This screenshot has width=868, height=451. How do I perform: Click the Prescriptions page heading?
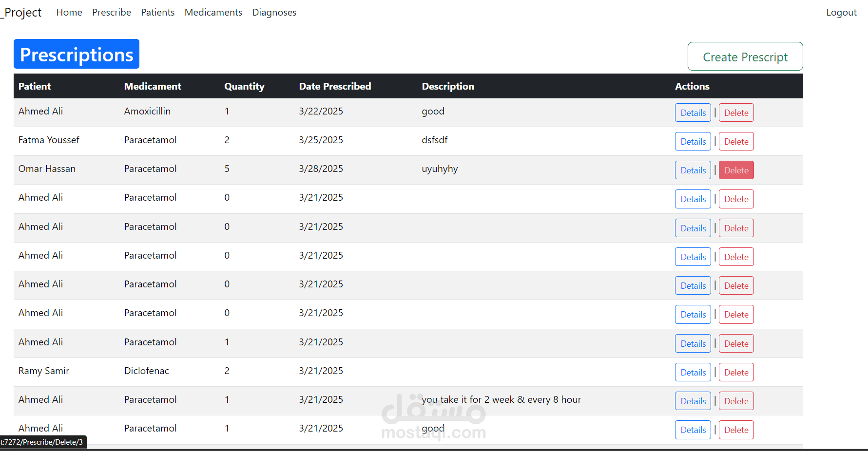(77, 54)
